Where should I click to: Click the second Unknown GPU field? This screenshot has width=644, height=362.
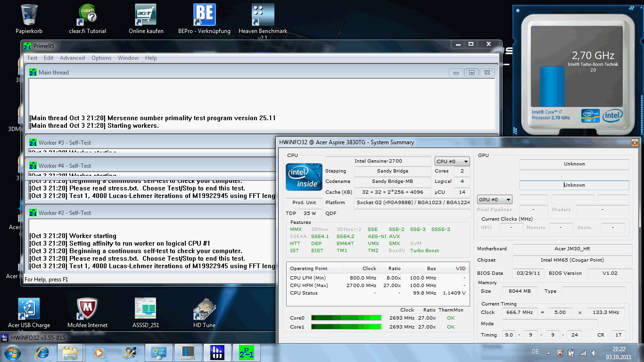574,185
